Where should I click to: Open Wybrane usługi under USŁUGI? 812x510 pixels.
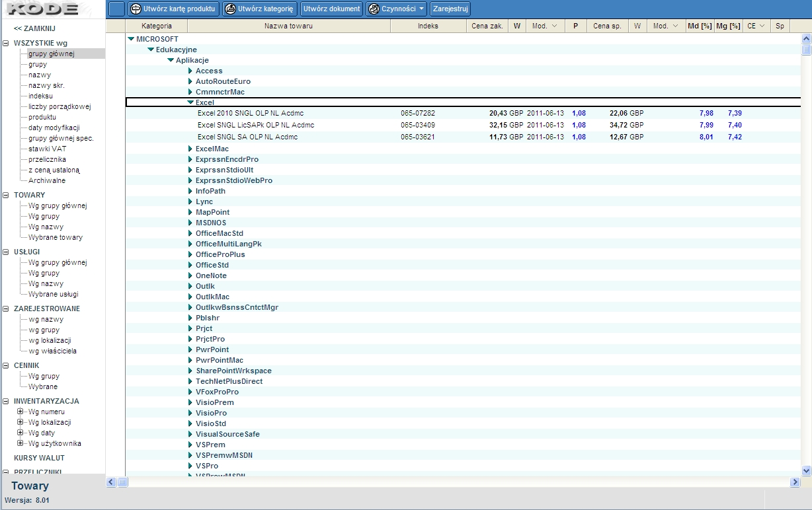tap(54, 294)
